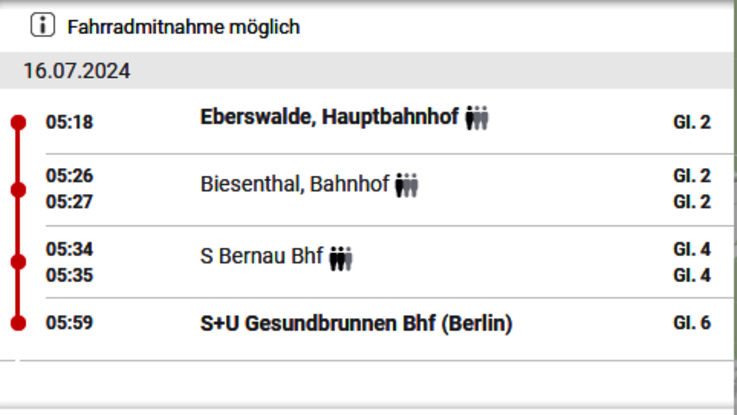Click platform Gl. 6 at Gesundbrunnen
The image size is (737, 415).
pos(692,323)
